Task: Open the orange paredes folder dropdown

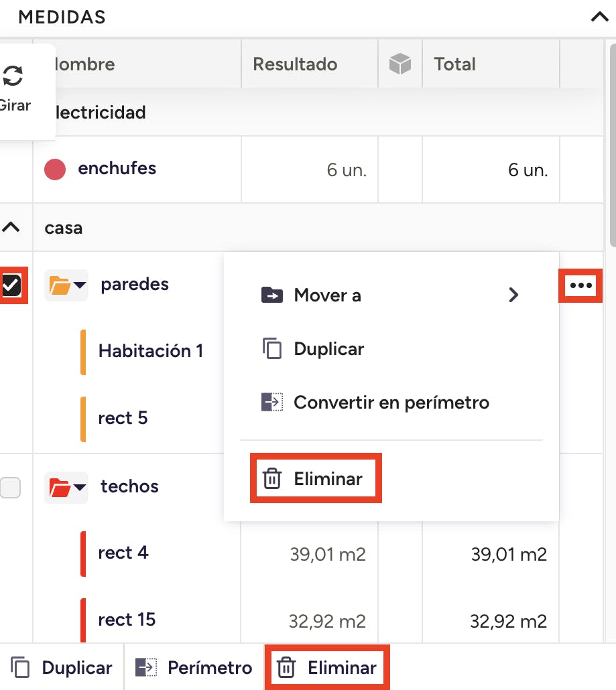Action: point(66,285)
